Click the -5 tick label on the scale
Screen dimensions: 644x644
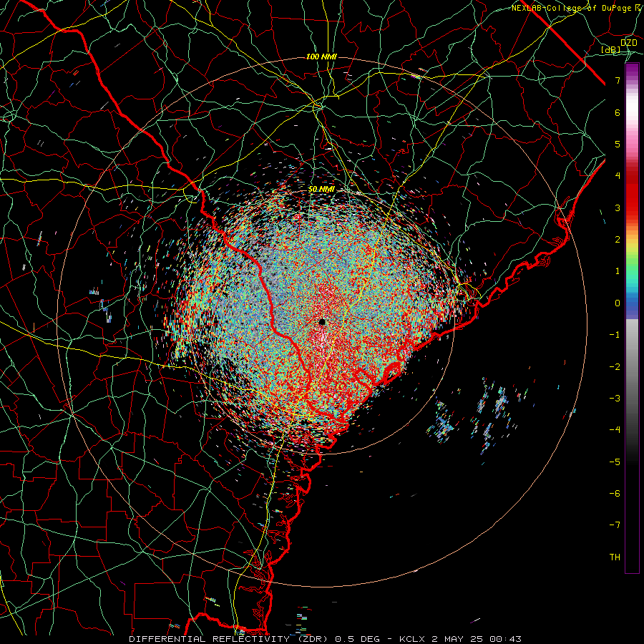[x=615, y=462]
